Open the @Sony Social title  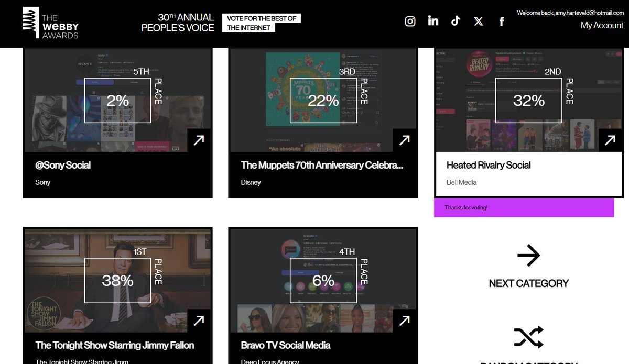coord(63,165)
